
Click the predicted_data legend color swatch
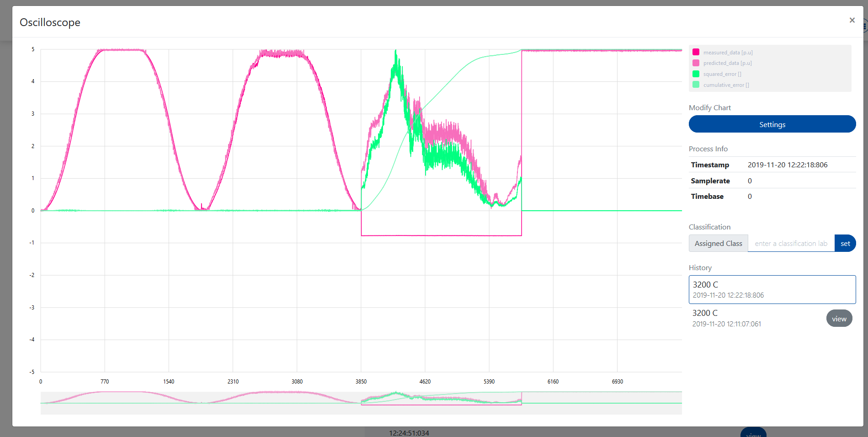pyautogui.click(x=696, y=63)
